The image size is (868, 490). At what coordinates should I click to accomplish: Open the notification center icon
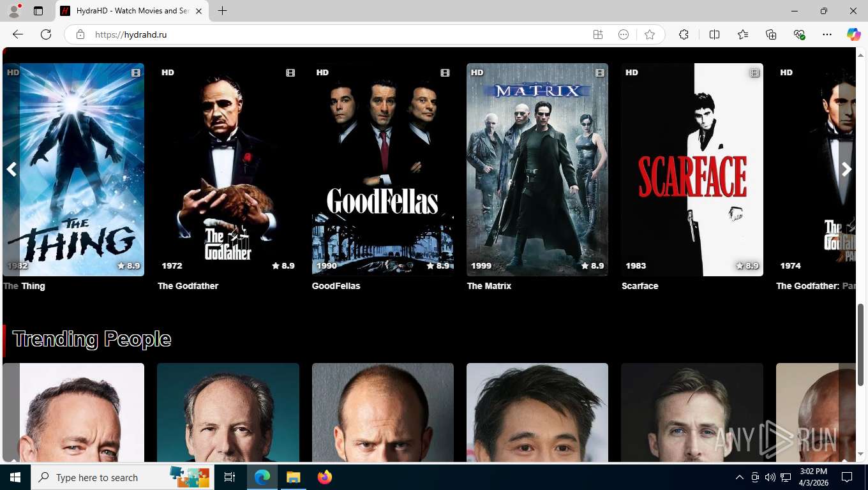point(847,477)
